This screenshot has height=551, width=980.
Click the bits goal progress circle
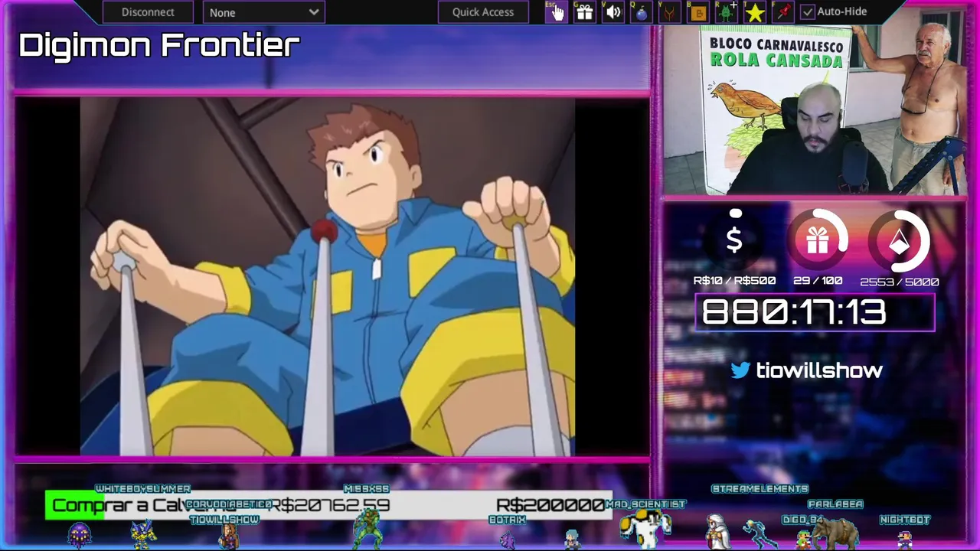900,241
